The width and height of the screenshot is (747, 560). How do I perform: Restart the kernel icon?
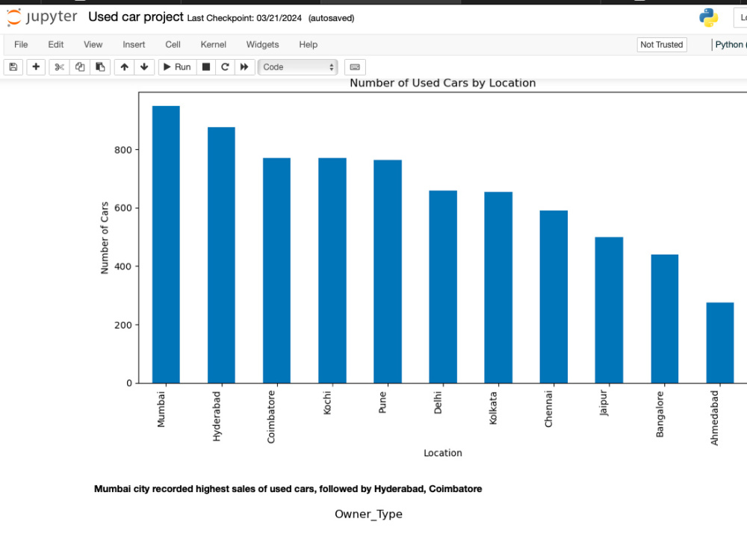tap(225, 67)
